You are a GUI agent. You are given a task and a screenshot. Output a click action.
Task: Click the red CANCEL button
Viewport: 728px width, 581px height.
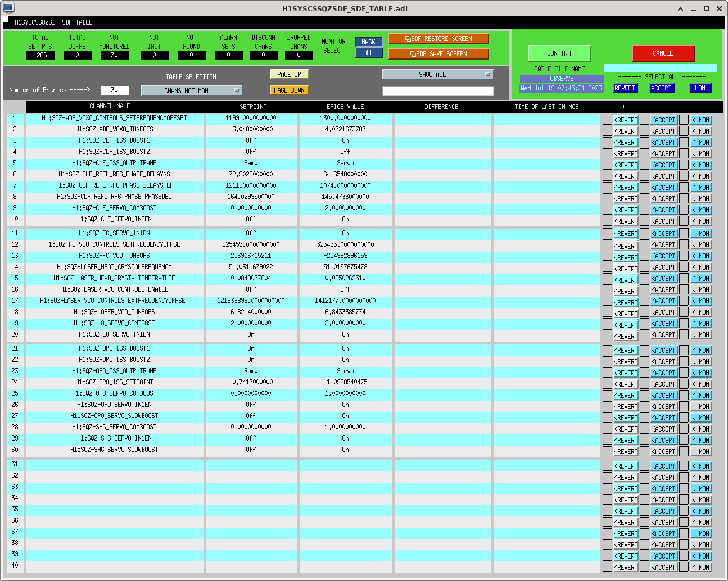[x=663, y=53]
